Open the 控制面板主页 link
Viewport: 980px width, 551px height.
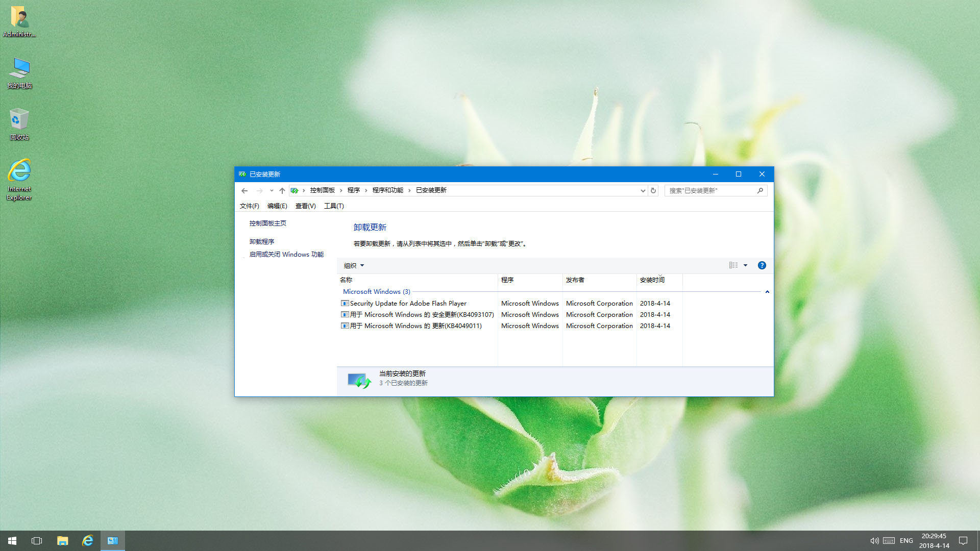point(268,223)
